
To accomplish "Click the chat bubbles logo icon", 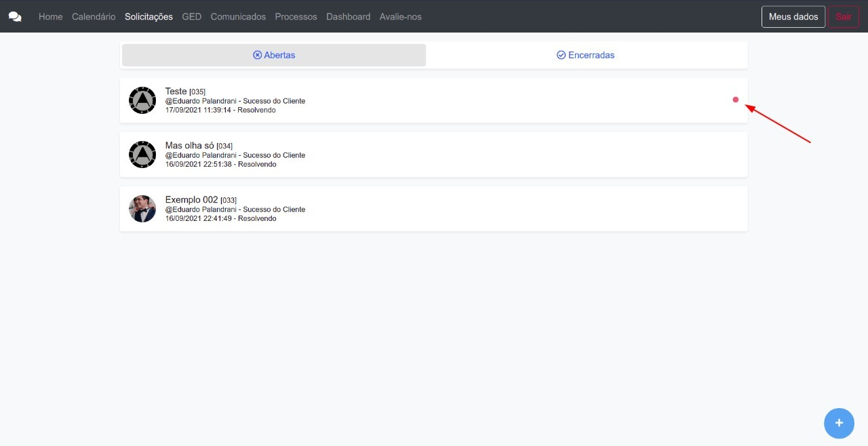I will point(15,17).
